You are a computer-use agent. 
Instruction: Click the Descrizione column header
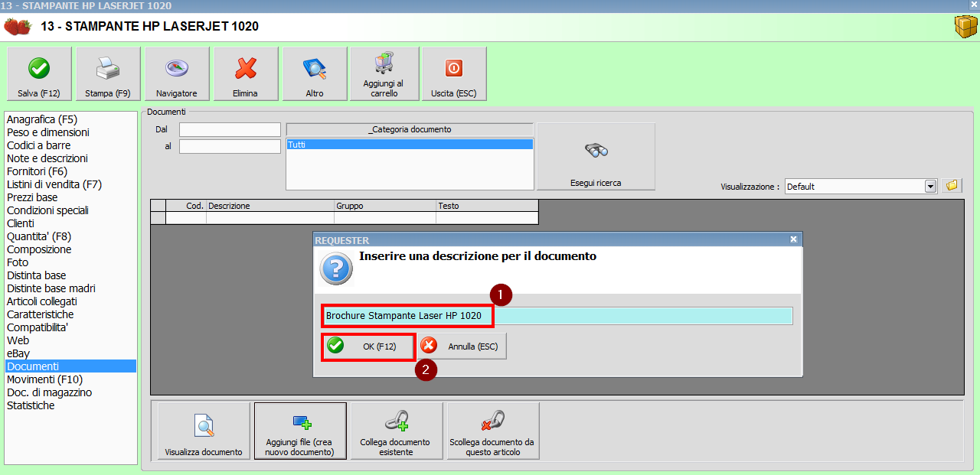(270, 206)
